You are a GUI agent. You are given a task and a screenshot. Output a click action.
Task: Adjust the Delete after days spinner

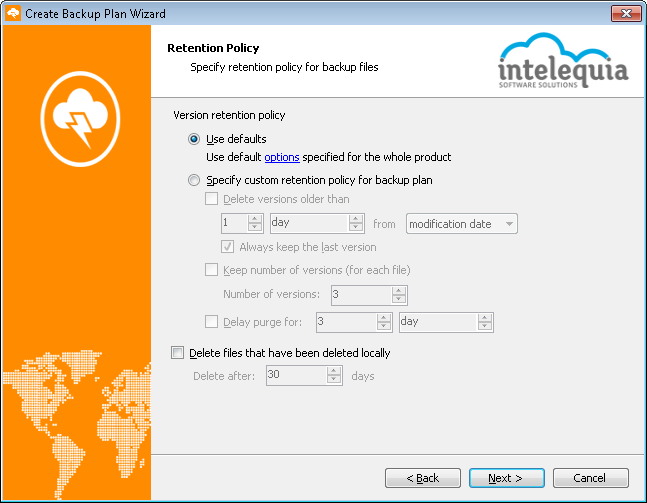(x=334, y=375)
